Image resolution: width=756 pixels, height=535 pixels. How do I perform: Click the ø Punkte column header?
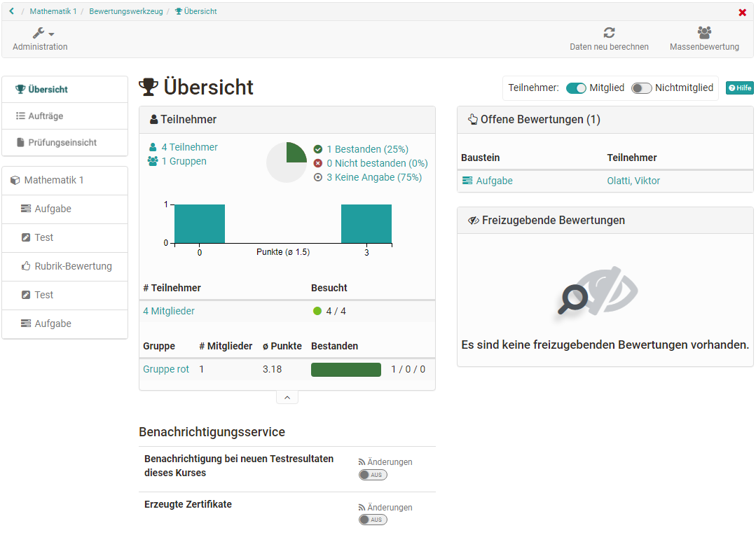coord(282,346)
